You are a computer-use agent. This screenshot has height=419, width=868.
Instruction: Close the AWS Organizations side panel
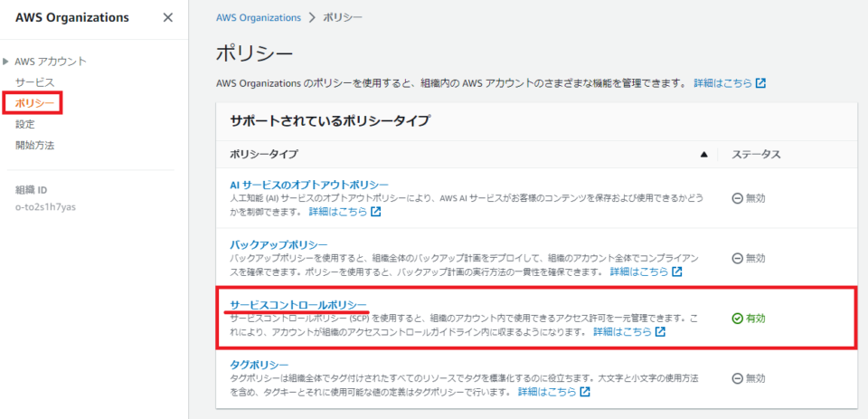click(x=168, y=18)
